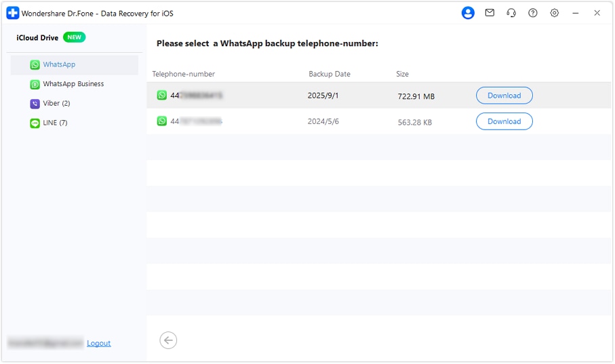The image size is (615, 364).
Task: Select WhatsApp in the sidebar list
Action: click(75, 64)
